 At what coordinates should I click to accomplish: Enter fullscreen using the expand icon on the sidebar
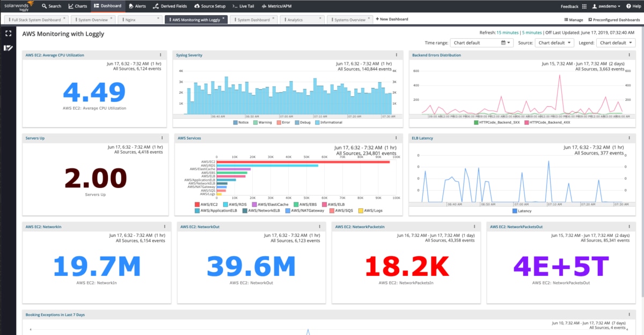[8, 33]
